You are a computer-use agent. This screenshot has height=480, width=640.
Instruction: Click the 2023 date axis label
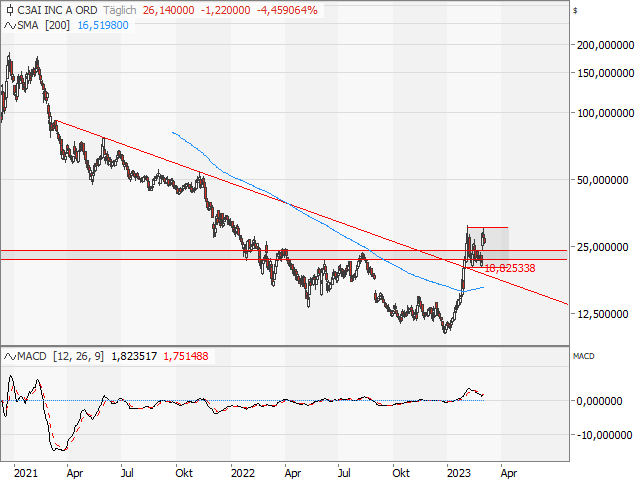tap(459, 473)
